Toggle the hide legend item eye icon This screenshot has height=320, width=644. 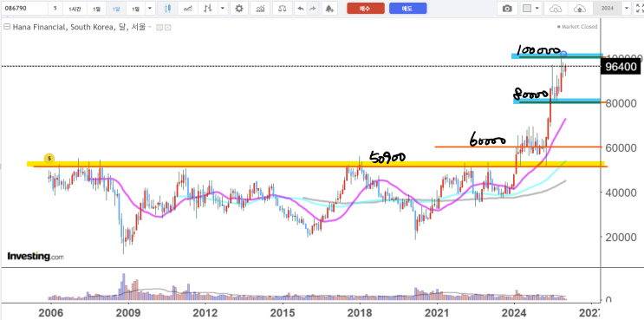[159, 28]
